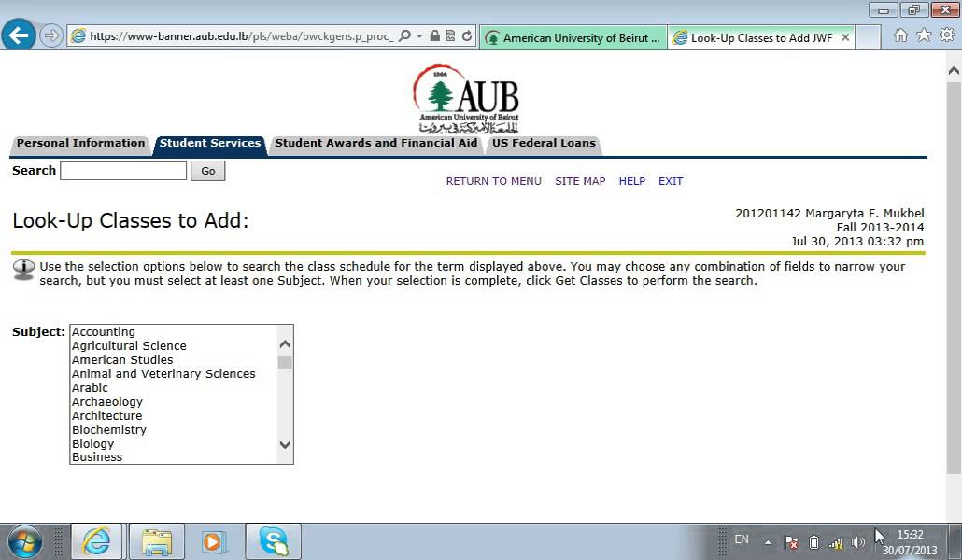Viewport: 962px width, 560px height.
Task: Click the EXIT link
Action: coord(671,181)
